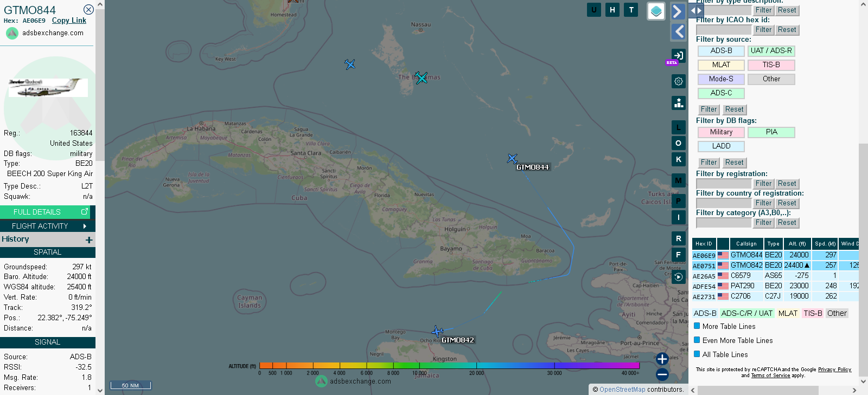Open map settings gear
This screenshot has height=395, width=868.
tap(679, 81)
